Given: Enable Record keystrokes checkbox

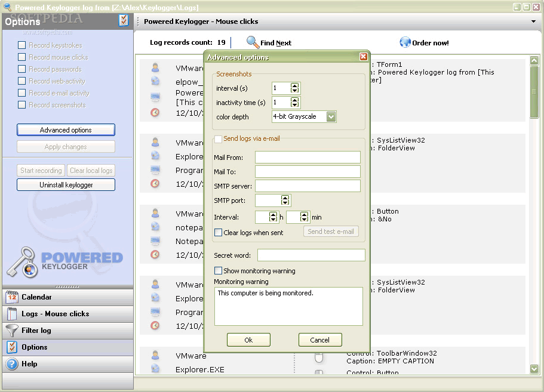Looking at the screenshot, I should pyautogui.click(x=22, y=45).
